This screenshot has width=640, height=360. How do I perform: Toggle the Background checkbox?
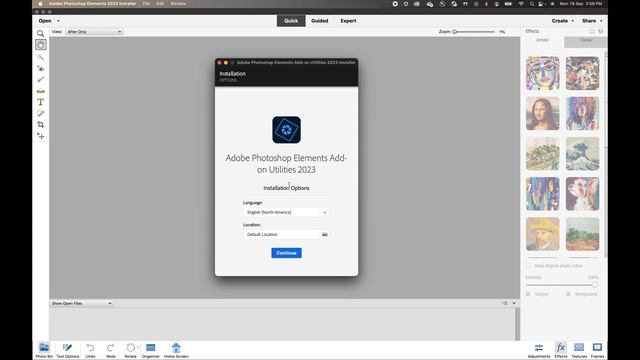tap(568, 294)
